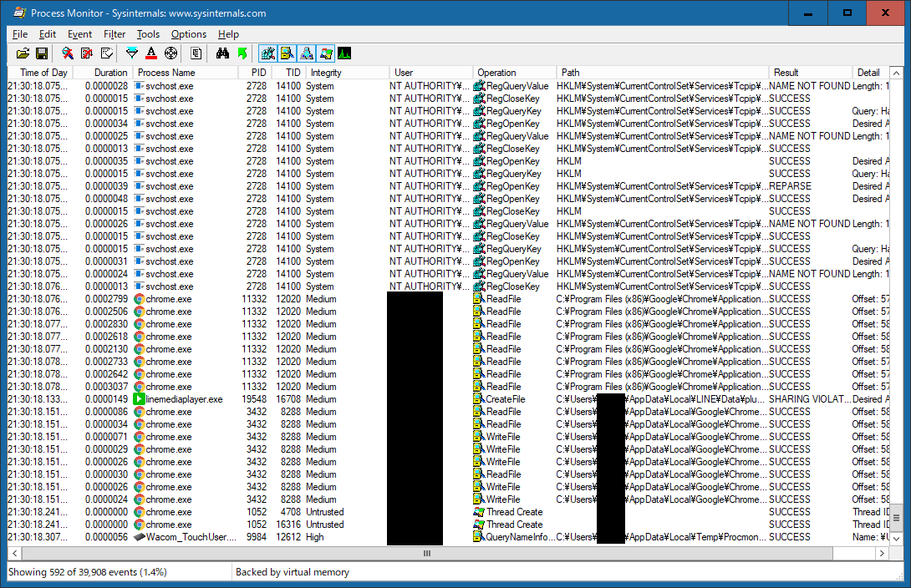
Task: Click the QueryNameInfo operation icon
Action: coord(478,537)
